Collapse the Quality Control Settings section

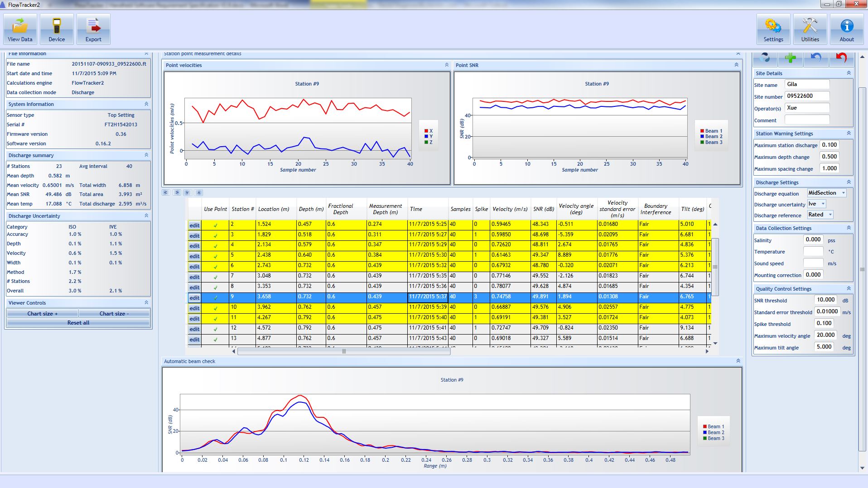click(849, 289)
